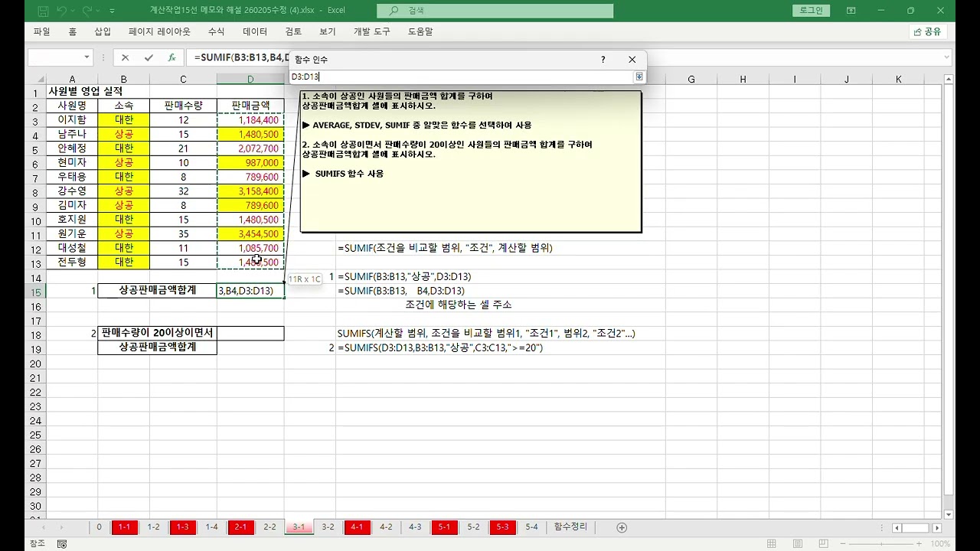Click the 공유 share button
980x551 pixels.
(928, 32)
